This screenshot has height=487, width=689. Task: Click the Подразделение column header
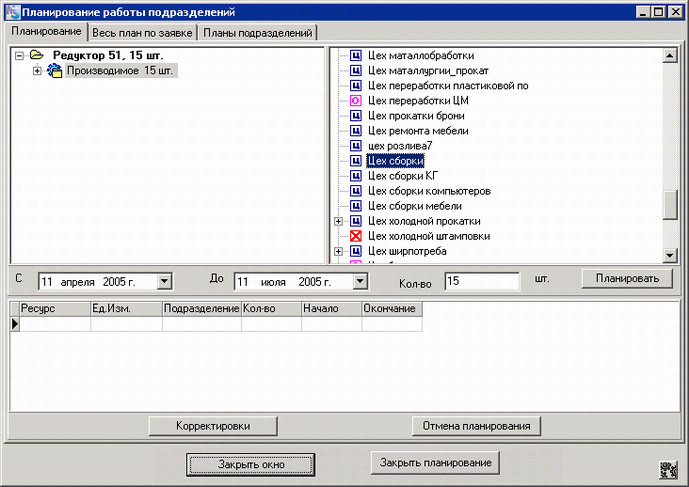click(202, 309)
